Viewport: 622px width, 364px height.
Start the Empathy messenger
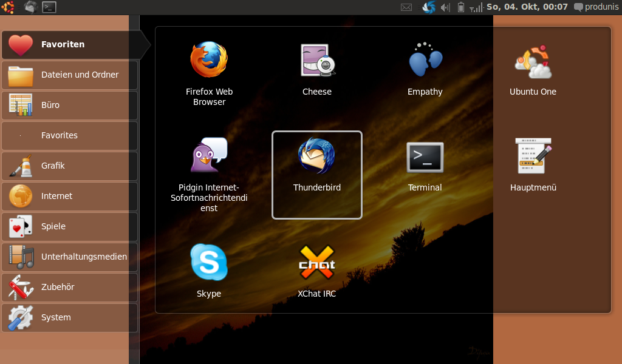[x=425, y=69]
